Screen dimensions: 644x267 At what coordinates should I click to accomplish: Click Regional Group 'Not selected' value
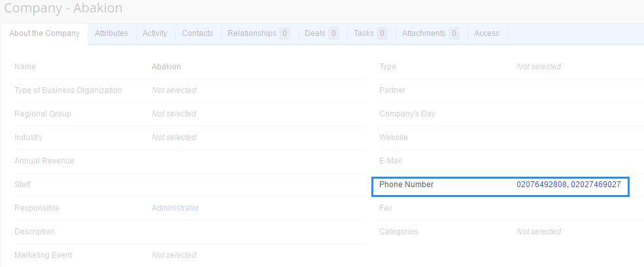point(174,114)
